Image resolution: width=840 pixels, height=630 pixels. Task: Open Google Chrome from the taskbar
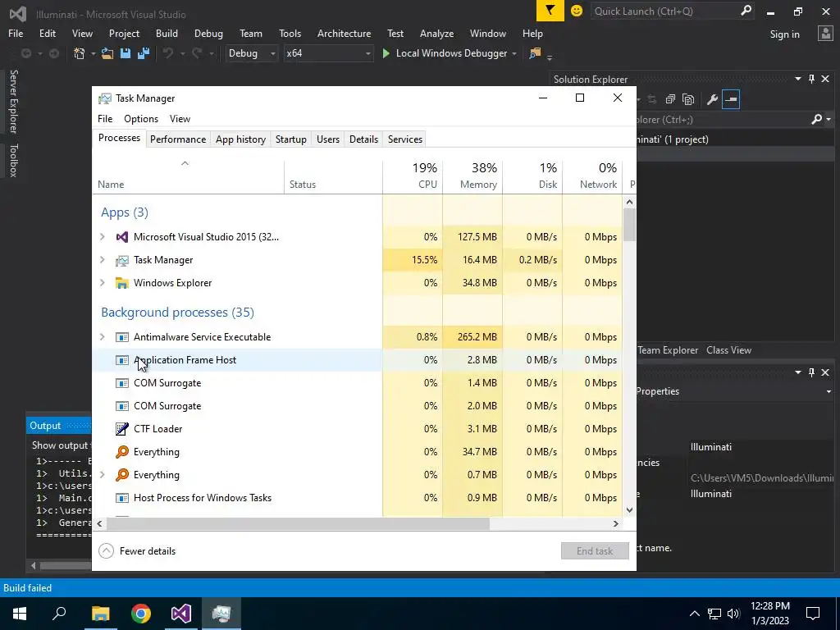141,614
